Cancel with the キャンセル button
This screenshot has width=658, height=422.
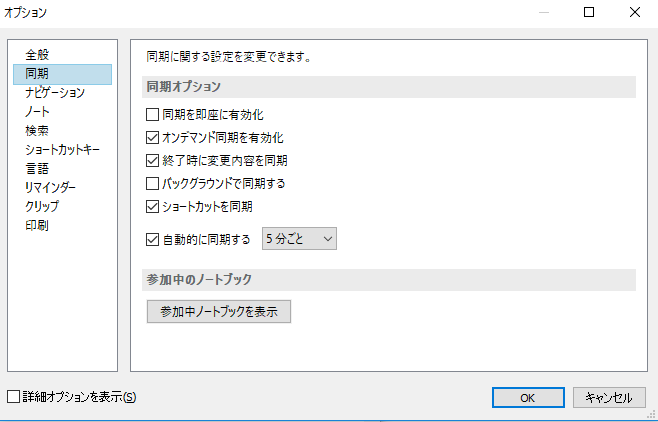pos(608,397)
